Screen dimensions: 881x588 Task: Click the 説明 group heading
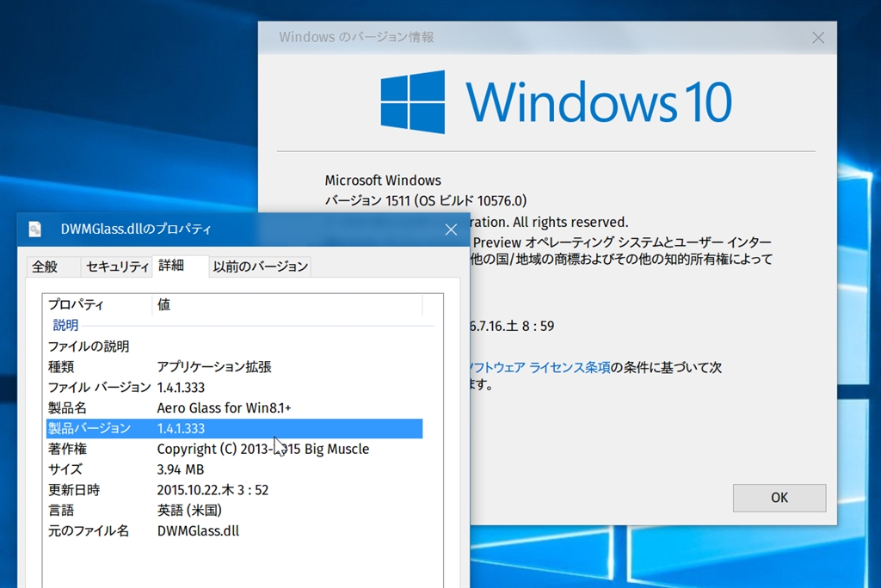pyautogui.click(x=65, y=326)
